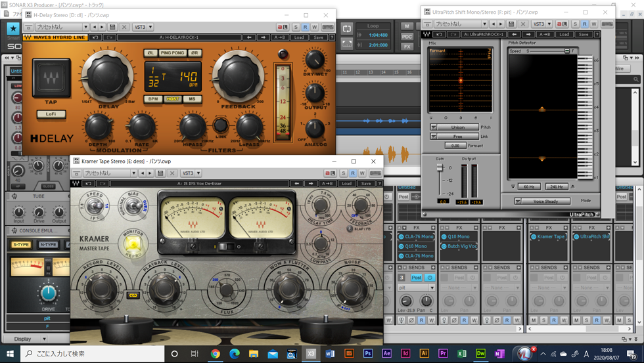Click the save preset disk in UltraPitch window
Screen dimensions: 644x363
click(x=511, y=24)
